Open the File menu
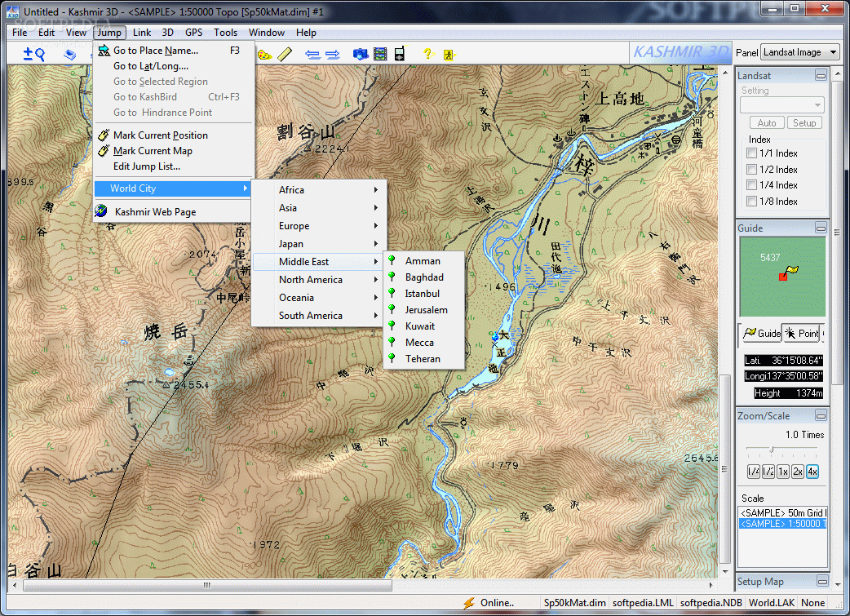This screenshot has height=616, width=850. click(20, 33)
